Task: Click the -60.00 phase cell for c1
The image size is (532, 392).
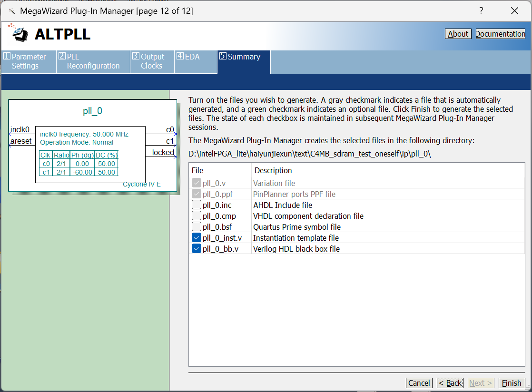Action: pos(82,172)
